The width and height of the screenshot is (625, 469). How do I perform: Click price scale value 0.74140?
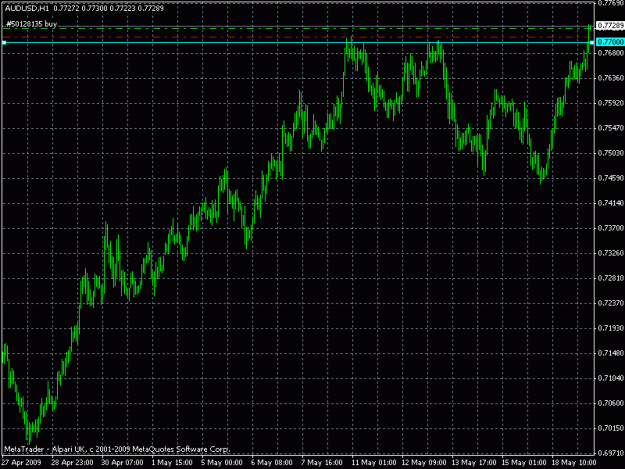[x=611, y=203]
